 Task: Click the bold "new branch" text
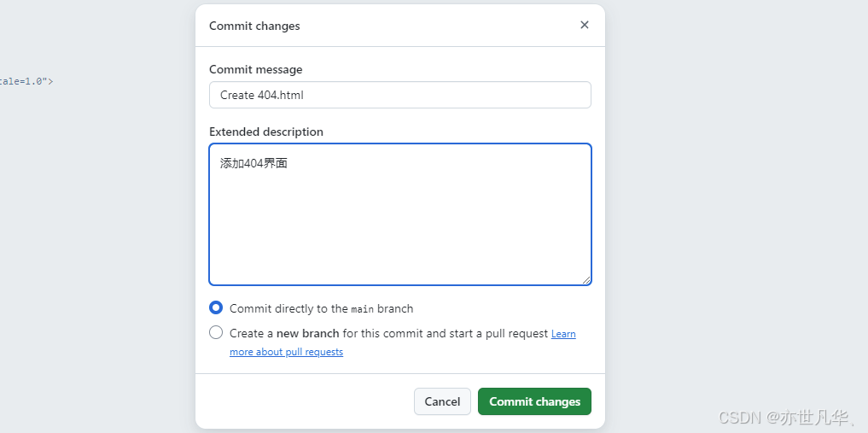pyautogui.click(x=307, y=334)
